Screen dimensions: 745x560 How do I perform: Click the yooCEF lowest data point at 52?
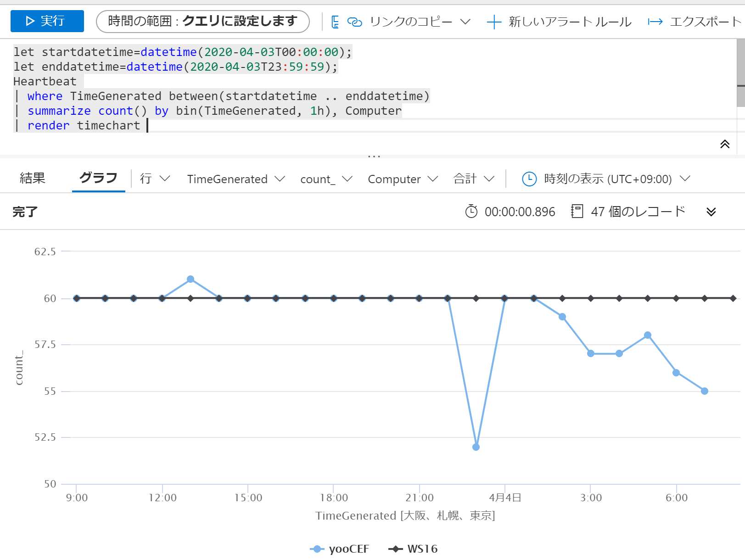click(x=476, y=447)
